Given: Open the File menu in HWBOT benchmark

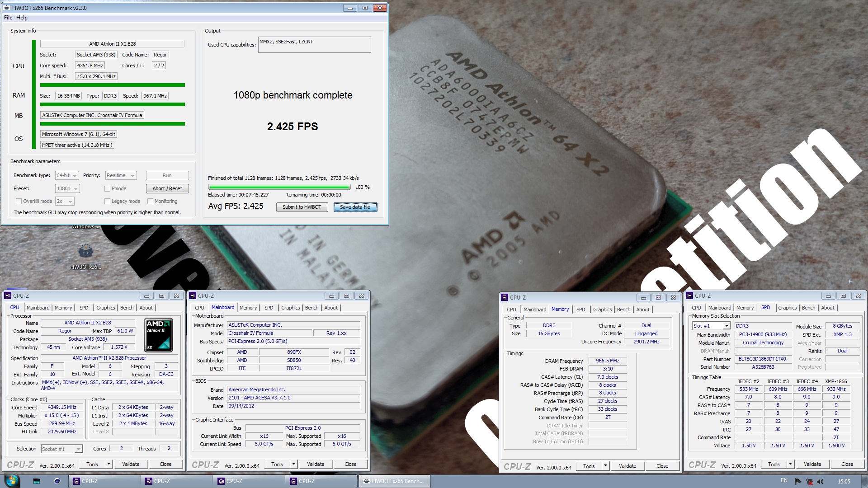Looking at the screenshot, I should click(x=8, y=18).
